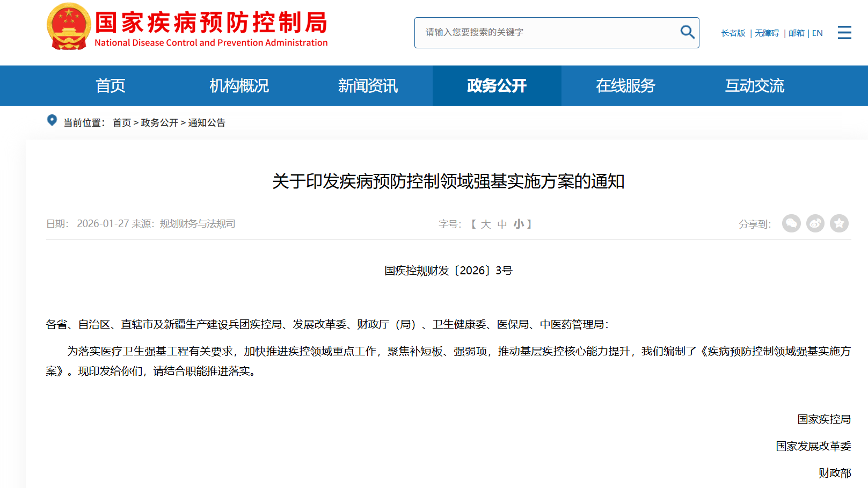
Task: Go to 新闻资讯 section
Action: coord(368,86)
